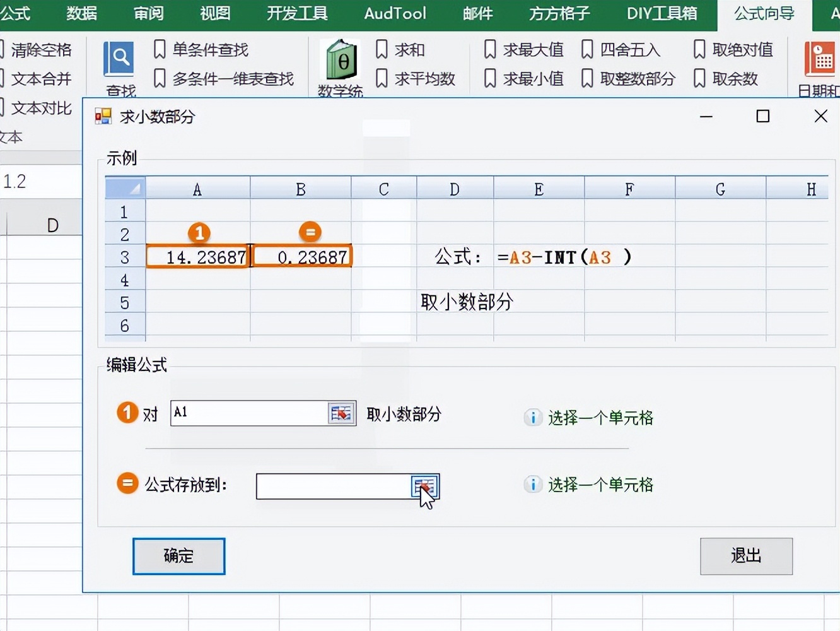Click the 求平均数 icon
The height and width of the screenshot is (631, 840).
click(382, 78)
